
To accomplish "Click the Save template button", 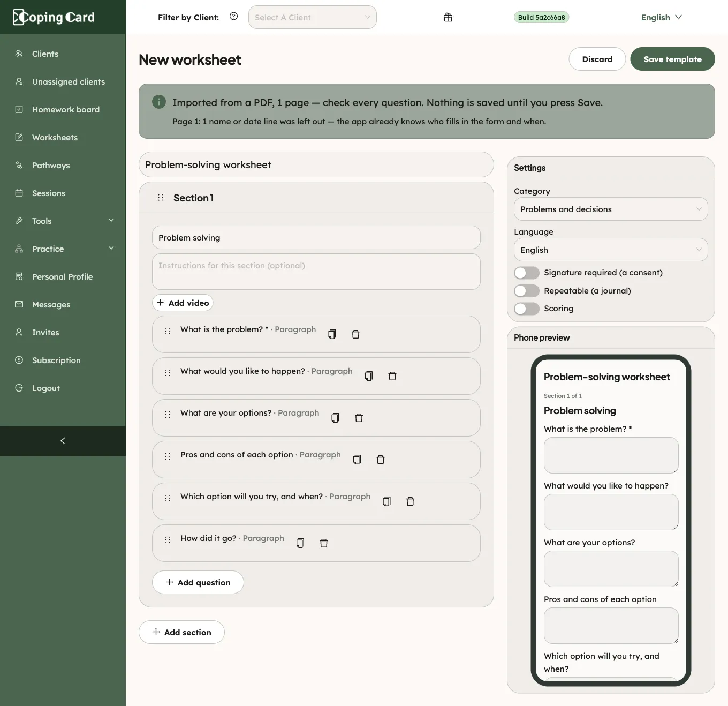I will 672,59.
